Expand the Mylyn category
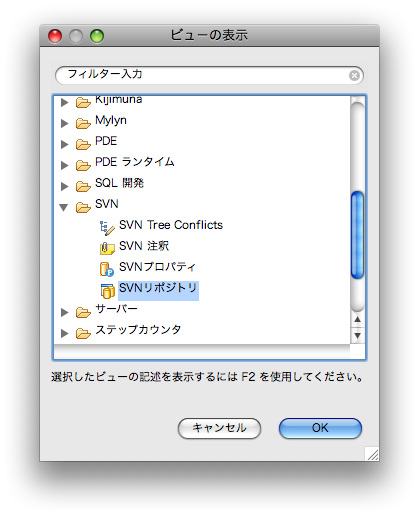 pyautogui.click(x=64, y=123)
